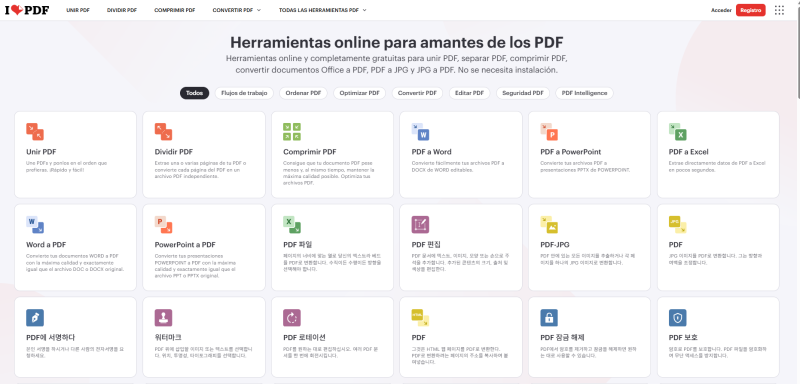800x384 pixels.
Task: Select the Editar PDF filter
Action: [x=469, y=93]
